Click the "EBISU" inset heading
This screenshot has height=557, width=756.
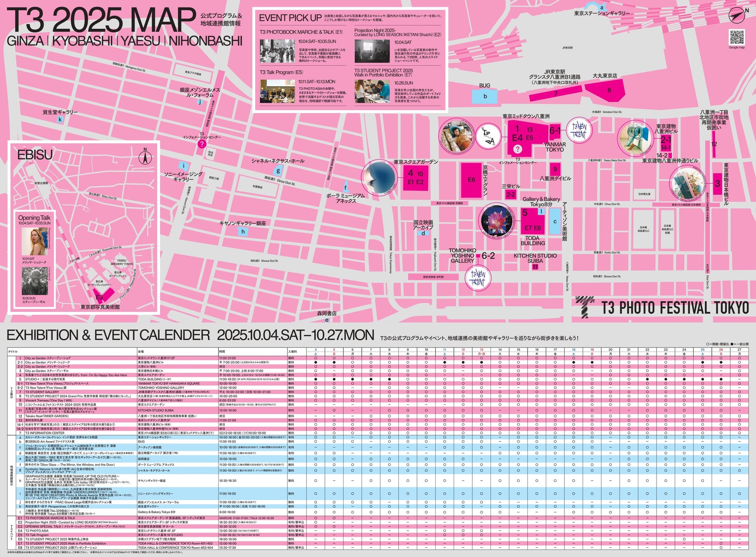click(35, 155)
